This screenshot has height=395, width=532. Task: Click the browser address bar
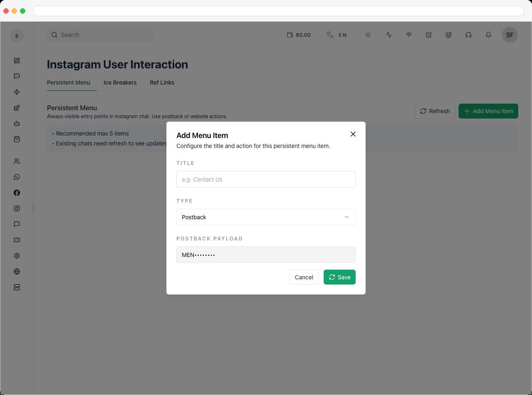[278, 11]
